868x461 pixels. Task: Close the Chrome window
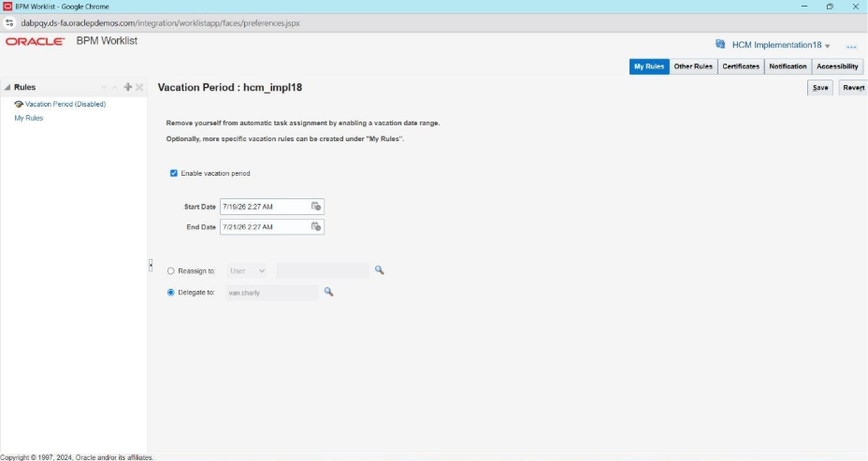pyautogui.click(x=855, y=7)
